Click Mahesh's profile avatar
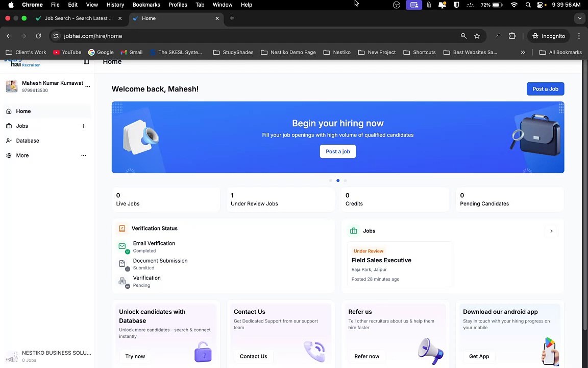The height and width of the screenshot is (368, 588). click(12, 86)
